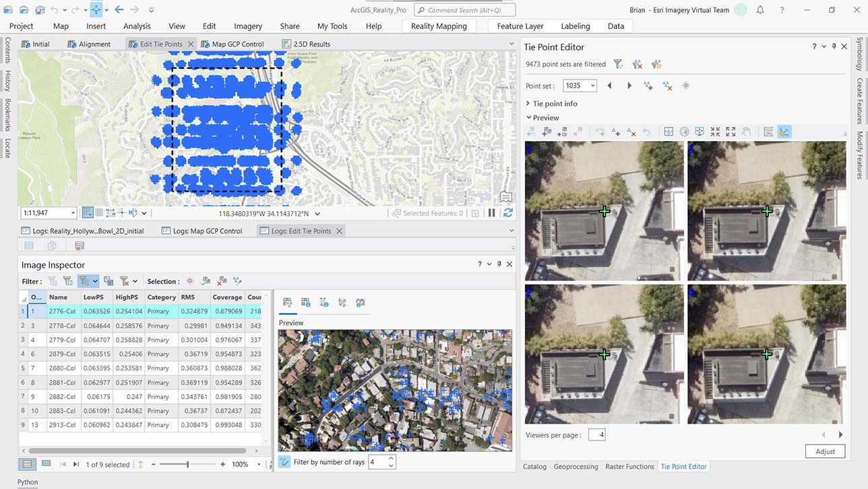Click the clear selection icon in Image Inspector
The height and width of the screenshot is (489, 868).
[220, 281]
